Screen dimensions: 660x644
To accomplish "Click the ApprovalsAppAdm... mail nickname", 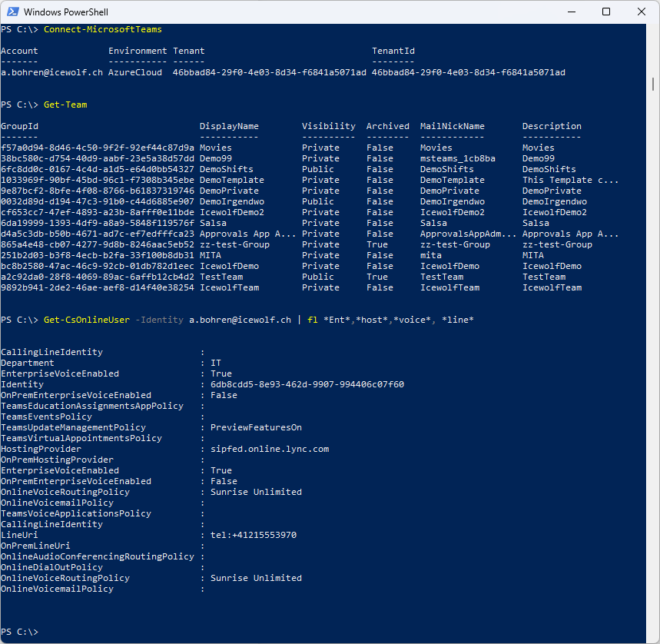I will pyautogui.click(x=468, y=234).
